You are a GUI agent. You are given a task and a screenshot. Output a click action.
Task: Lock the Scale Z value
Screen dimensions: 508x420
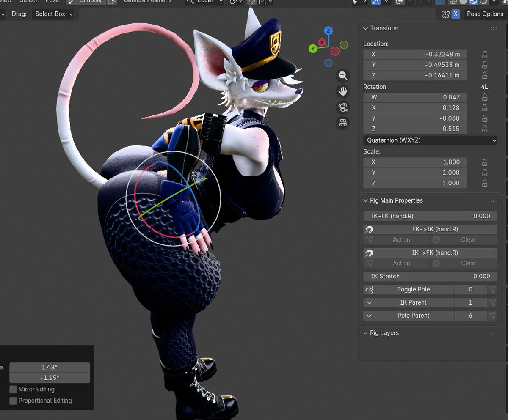(x=485, y=183)
